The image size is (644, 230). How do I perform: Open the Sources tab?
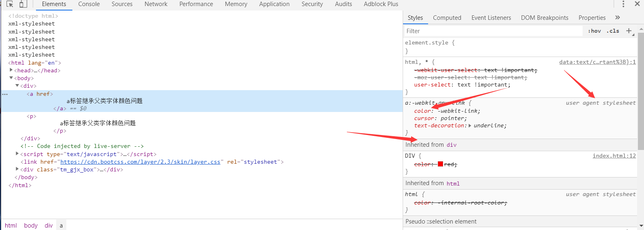click(122, 4)
